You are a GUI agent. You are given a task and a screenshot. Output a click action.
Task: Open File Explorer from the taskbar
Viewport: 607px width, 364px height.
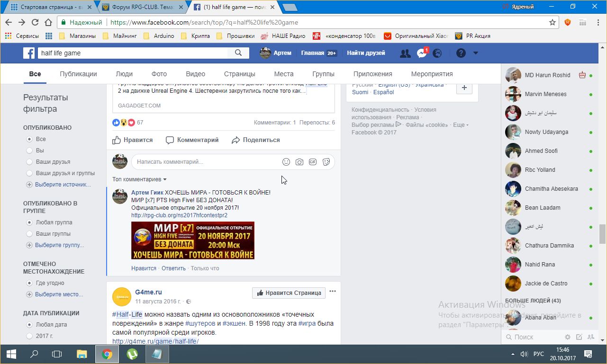82,354
